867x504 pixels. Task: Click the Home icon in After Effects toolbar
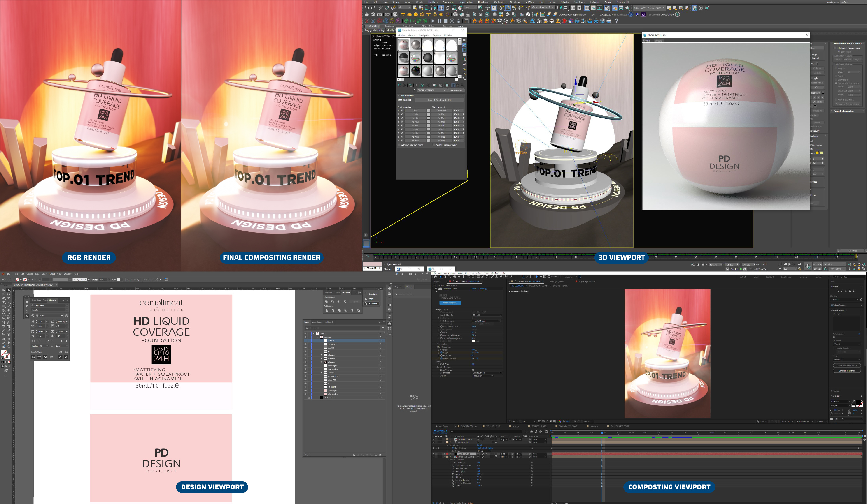click(435, 277)
